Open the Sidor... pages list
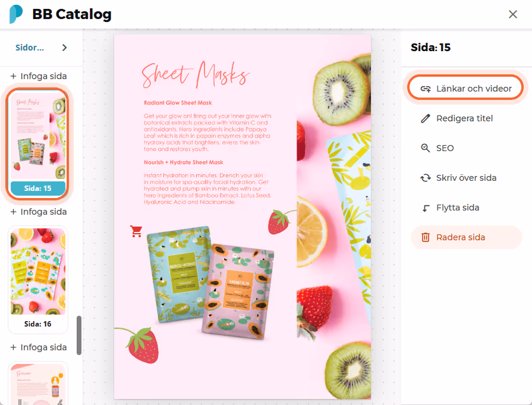Image resolution: width=532 pixels, height=405 pixels. [30, 48]
